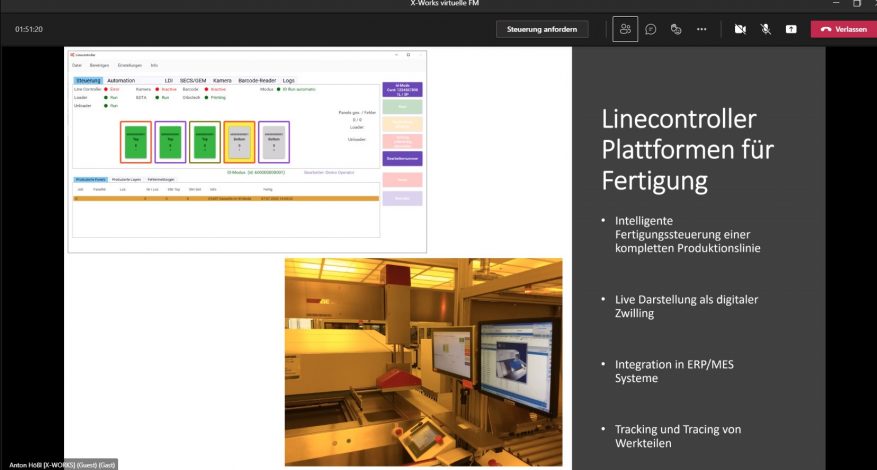Click the green Printing status indicator
Image resolution: width=877 pixels, height=470 pixels.
point(206,97)
